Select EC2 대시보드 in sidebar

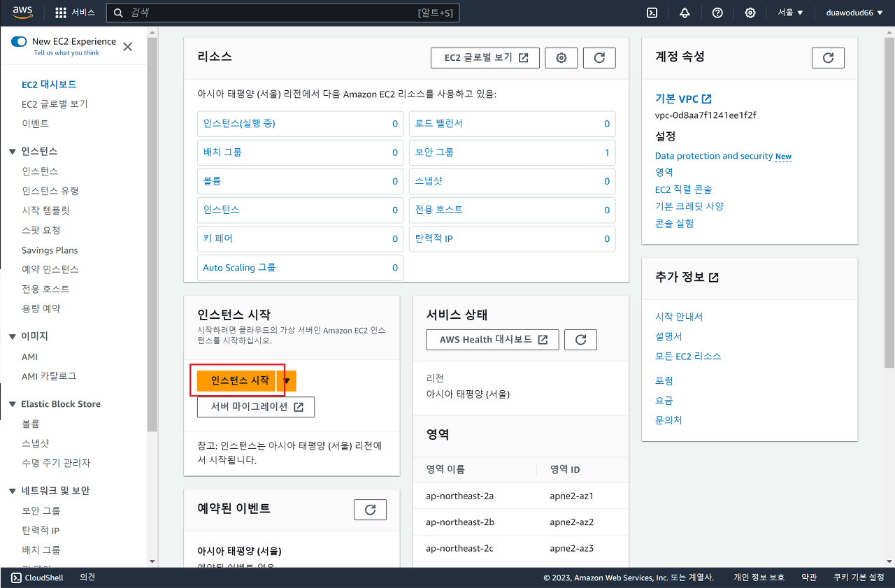(x=49, y=85)
